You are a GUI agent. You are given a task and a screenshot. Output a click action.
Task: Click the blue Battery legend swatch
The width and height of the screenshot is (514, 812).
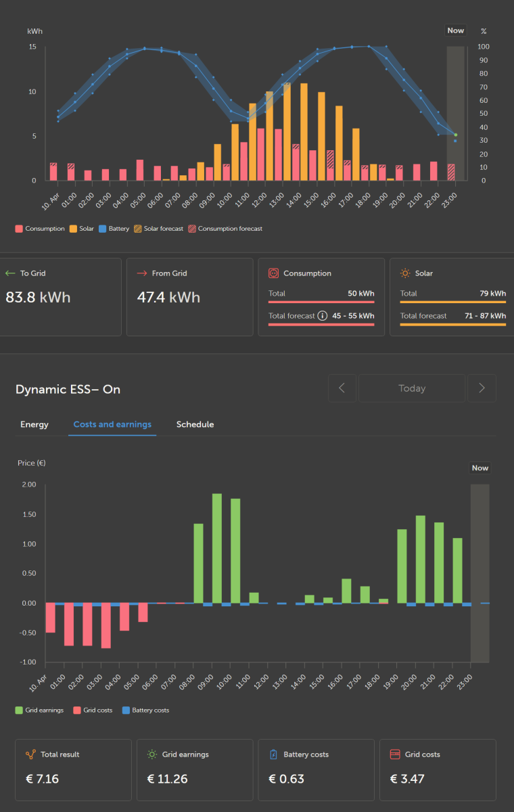pyautogui.click(x=103, y=229)
